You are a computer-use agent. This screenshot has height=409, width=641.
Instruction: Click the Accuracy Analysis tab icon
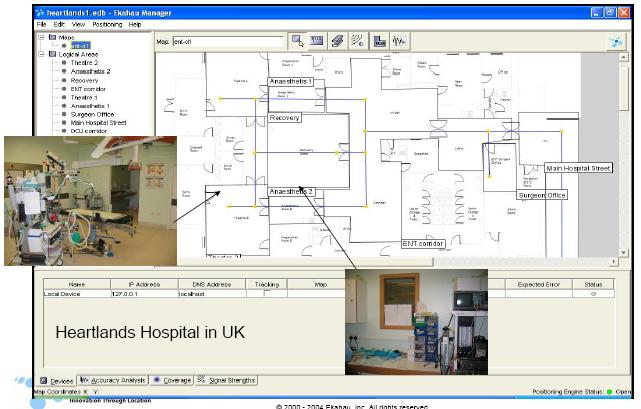point(84,380)
